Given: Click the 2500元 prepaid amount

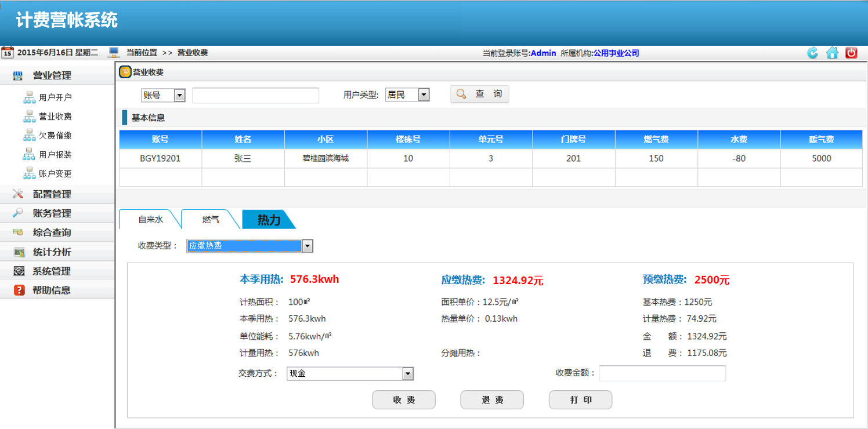Looking at the screenshot, I should click(712, 280).
